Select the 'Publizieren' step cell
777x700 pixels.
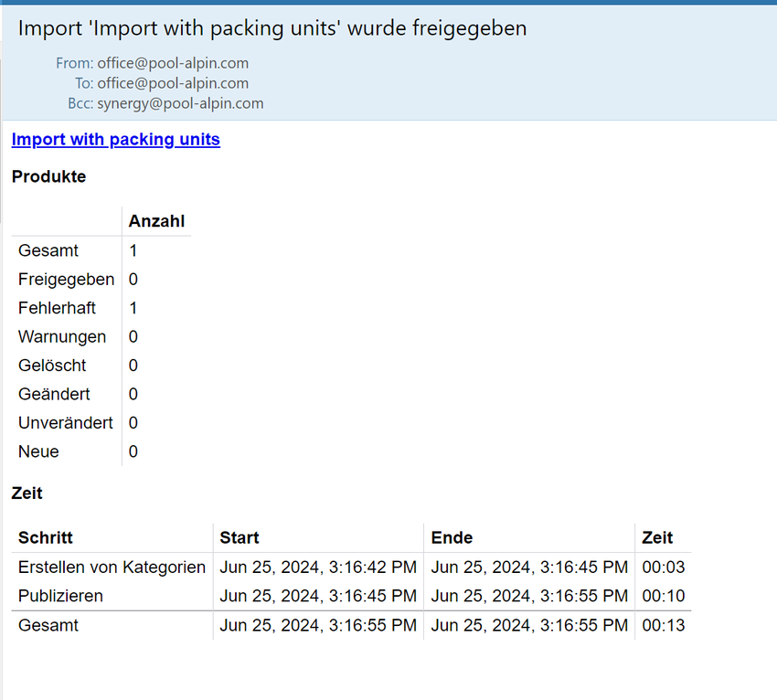tap(60, 596)
